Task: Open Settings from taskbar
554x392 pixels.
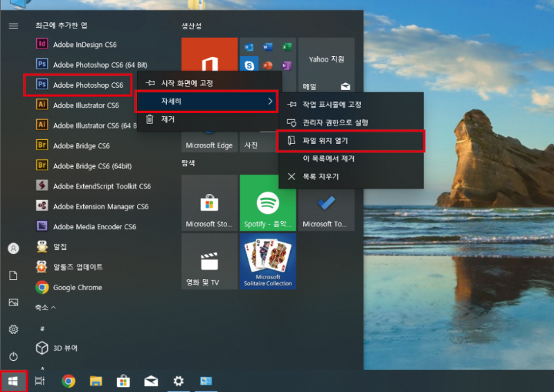Action: tap(179, 381)
